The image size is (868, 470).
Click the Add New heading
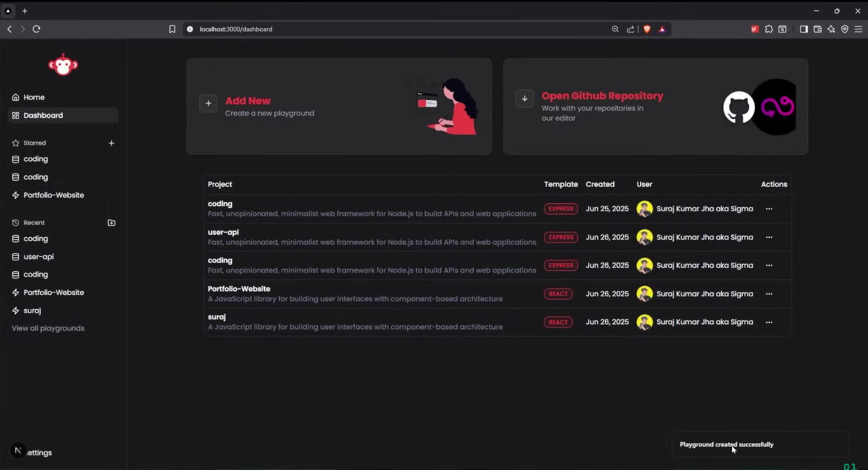click(x=248, y=101)
